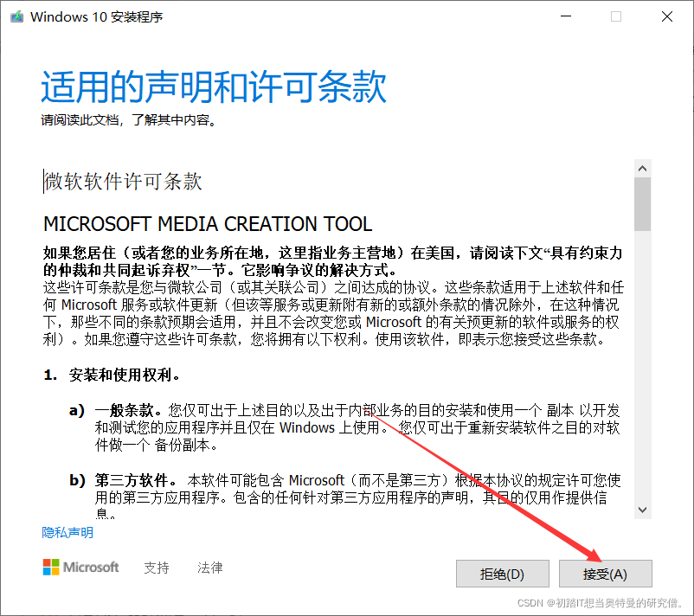Image resolution: width=694 pixels, height=616 pixels.
Task: Click the page title 适用的声明和许可条款
Action: (x=214, y=87)
